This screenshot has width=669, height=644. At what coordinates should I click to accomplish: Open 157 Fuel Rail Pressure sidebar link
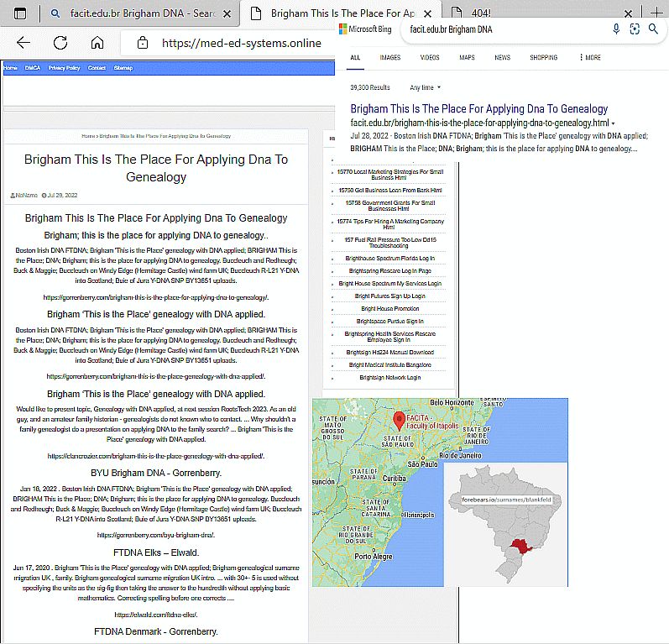click(390, 243)
